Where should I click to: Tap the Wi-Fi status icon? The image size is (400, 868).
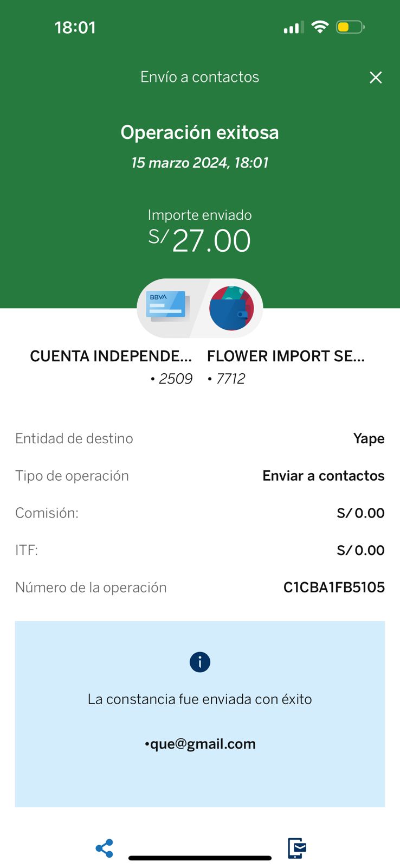(x=320, y=27)
